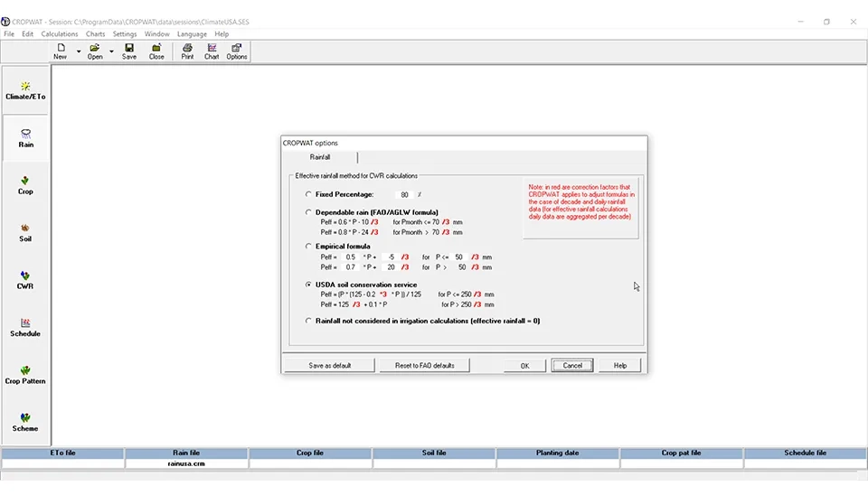868x495 pixels.
Task: Expand the Open button dropdown arrow
Action: tap(111, 51)
